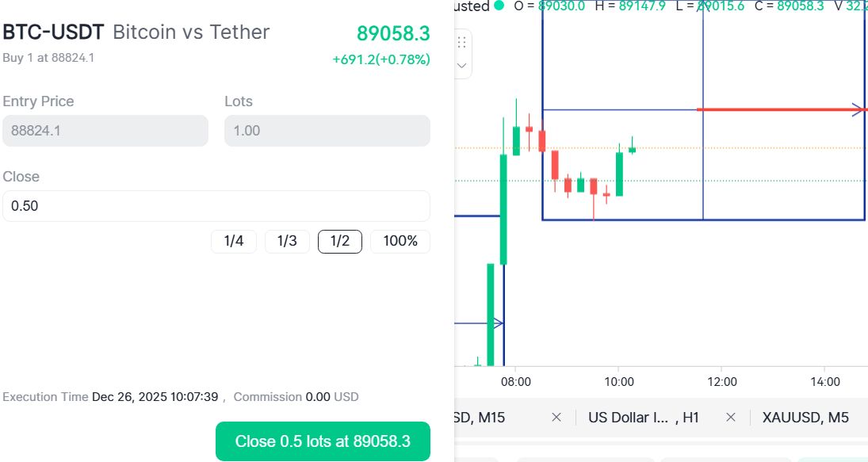Switch to the XAUUSD, M5 tab

click(x=805, y=417)
